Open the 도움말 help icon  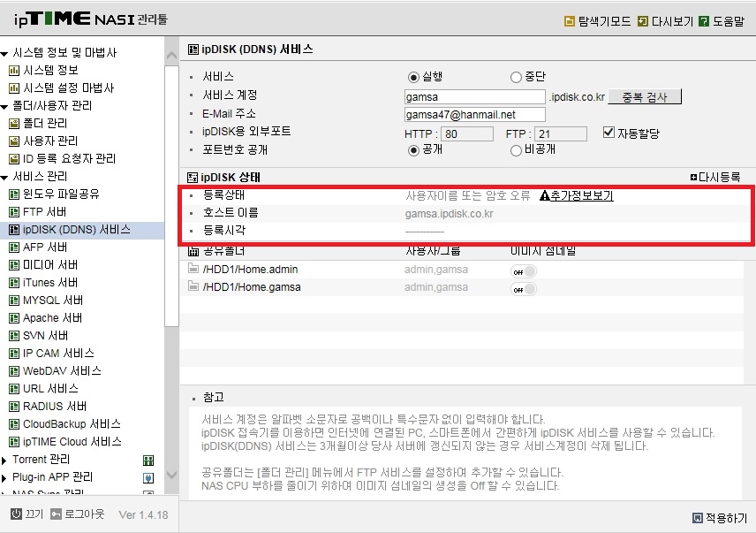tap(704, 21)
